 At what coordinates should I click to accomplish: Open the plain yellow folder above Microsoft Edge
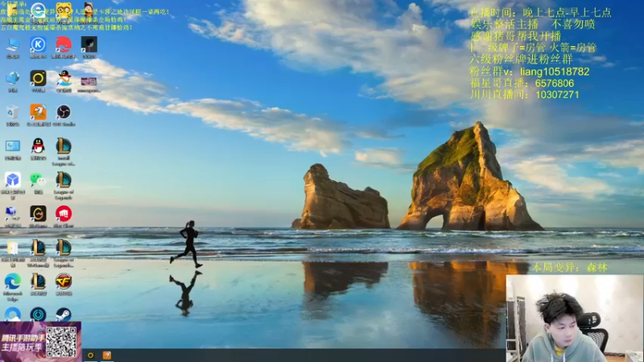click(12, 248)
